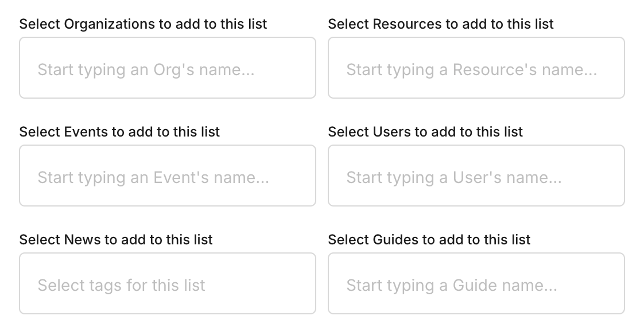Image resolution: width=644 pixels, height=335 pixels.
Task: Click the 'Select Events to add' label
Action: (x=119, y=132)
